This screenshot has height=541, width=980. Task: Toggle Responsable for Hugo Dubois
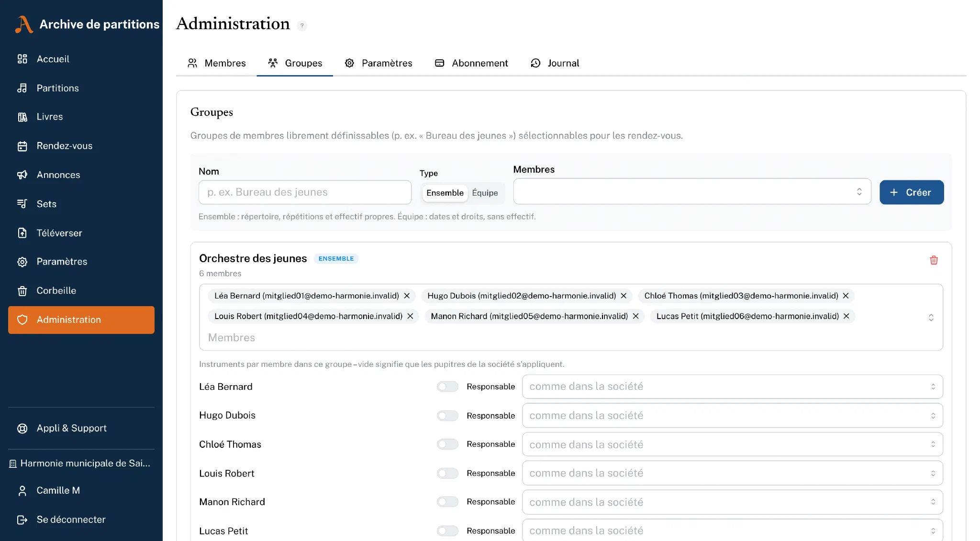(x=447, y=416)
